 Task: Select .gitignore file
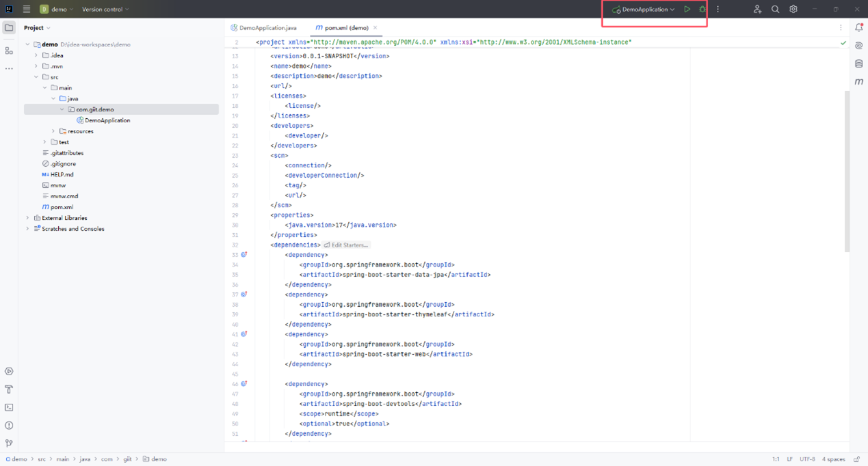pos(59,164)
